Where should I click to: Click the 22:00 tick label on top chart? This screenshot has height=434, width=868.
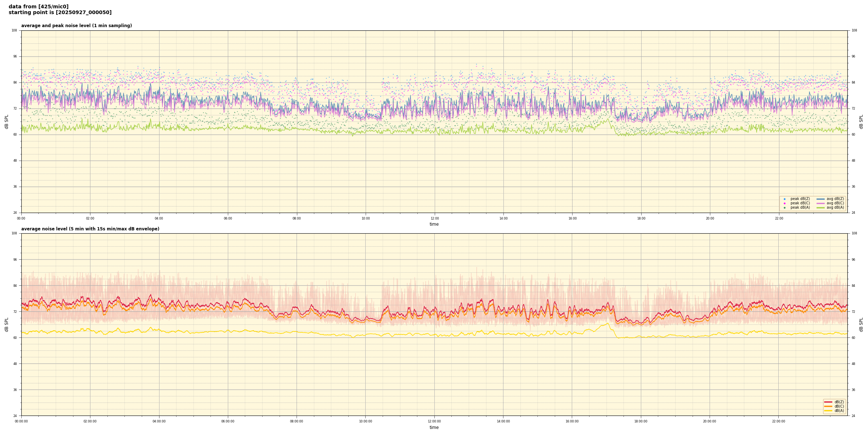pyautogui.click(x=779, y=218)
